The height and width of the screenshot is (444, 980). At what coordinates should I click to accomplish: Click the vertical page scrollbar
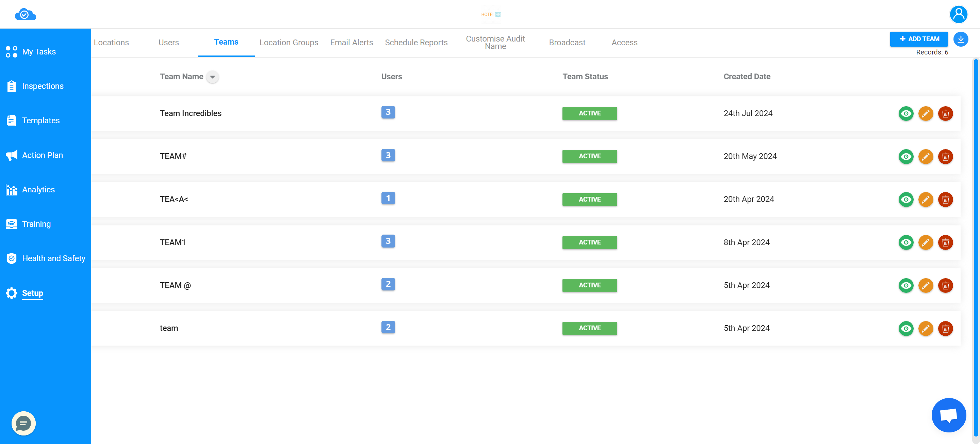pos(976,248)
